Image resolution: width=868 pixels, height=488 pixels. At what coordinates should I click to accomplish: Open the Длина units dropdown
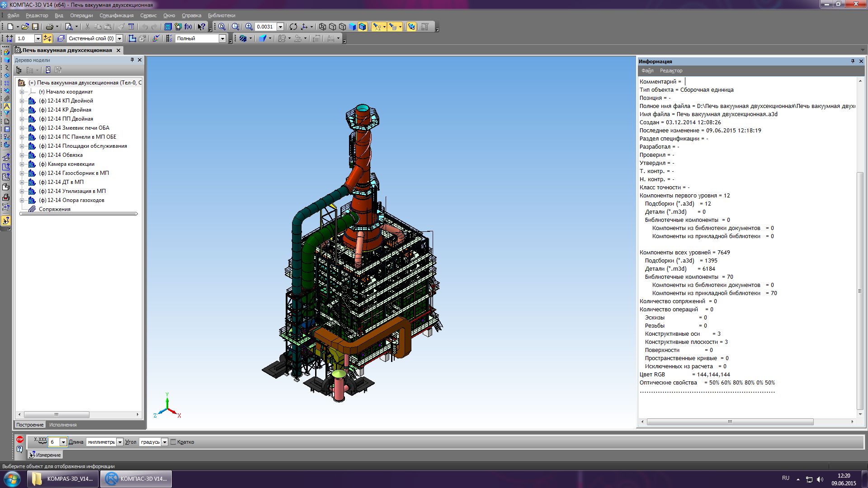pos(120,442)
